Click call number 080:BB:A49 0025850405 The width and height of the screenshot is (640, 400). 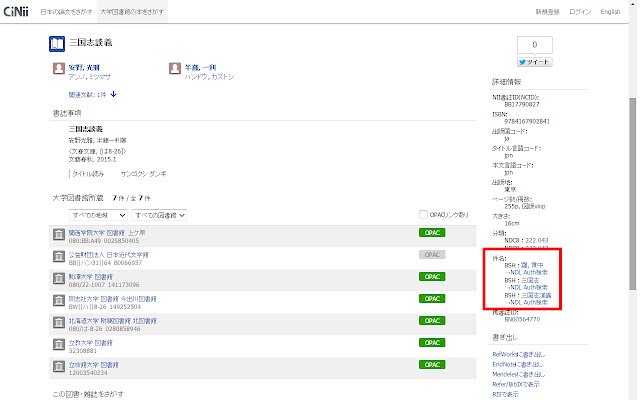click(x=104, y=241)
